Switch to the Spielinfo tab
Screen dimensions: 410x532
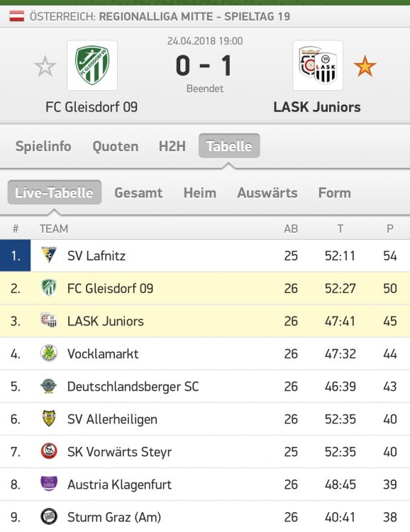[x=43, y=146]
